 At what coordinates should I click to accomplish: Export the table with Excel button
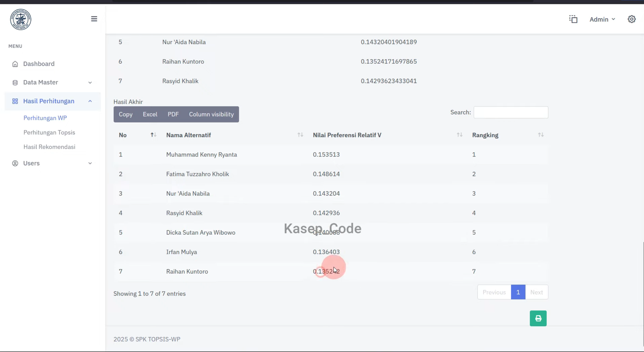[x=150, y=114]
